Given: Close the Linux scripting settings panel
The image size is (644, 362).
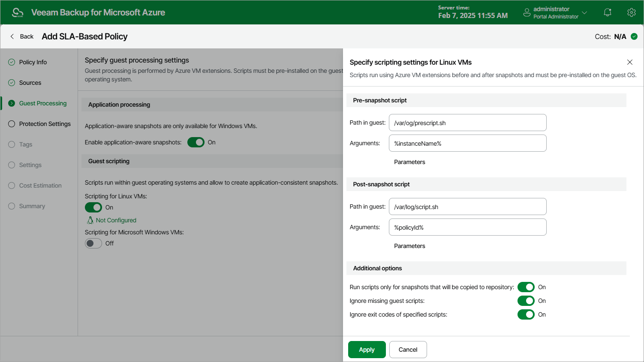Looking at the screenshot, I should click(x=630, y=62).
